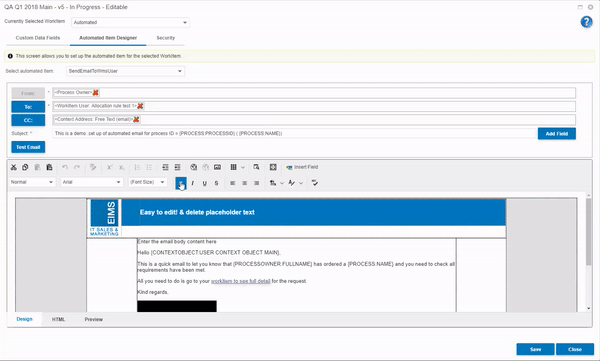Click the Insert hyperlink globe icon

click(194, 167)
